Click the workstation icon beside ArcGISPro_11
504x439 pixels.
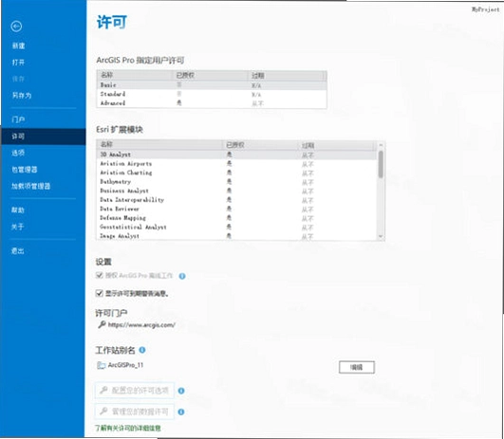pos(102,365)
